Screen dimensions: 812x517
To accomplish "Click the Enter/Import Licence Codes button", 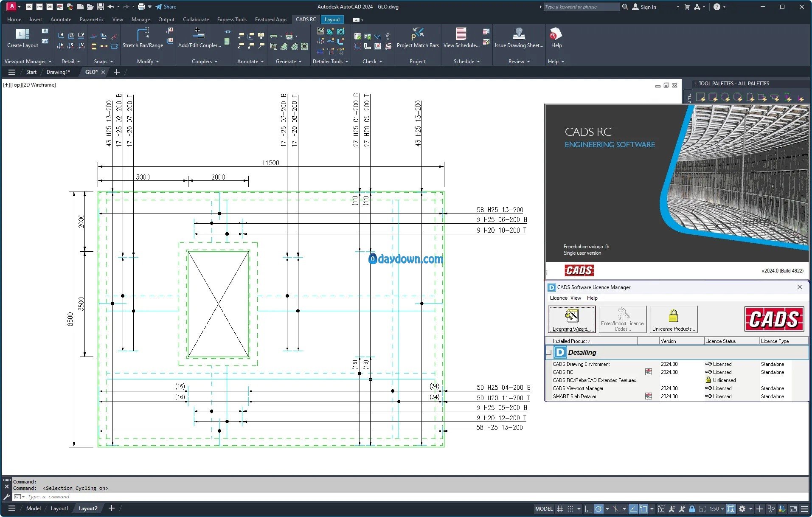I will pos(622,319).
